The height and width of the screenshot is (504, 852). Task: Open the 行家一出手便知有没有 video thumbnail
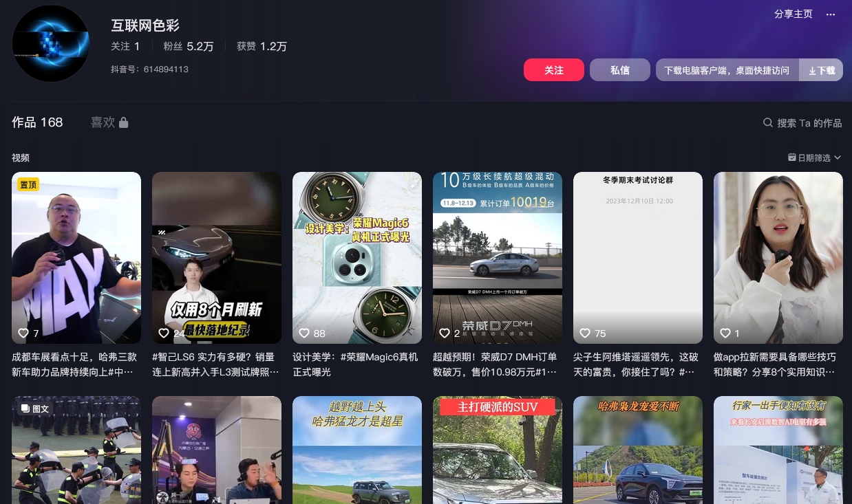click(778, 450)
